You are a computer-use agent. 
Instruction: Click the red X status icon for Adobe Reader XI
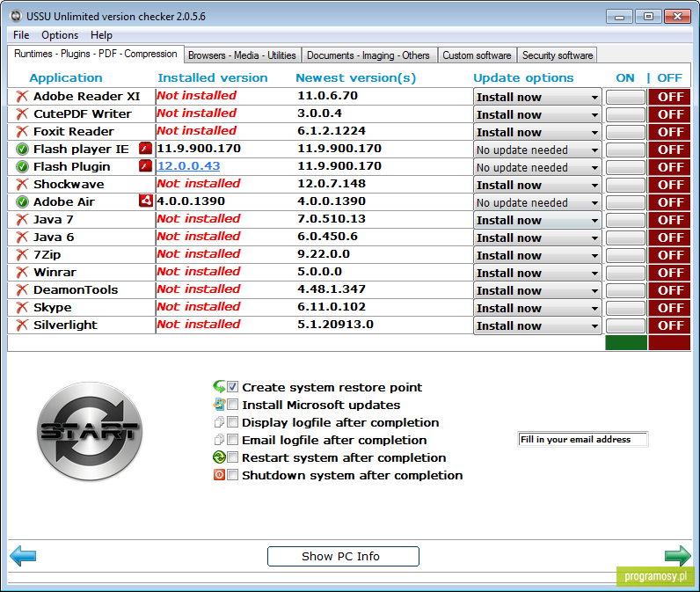(22, 97)
